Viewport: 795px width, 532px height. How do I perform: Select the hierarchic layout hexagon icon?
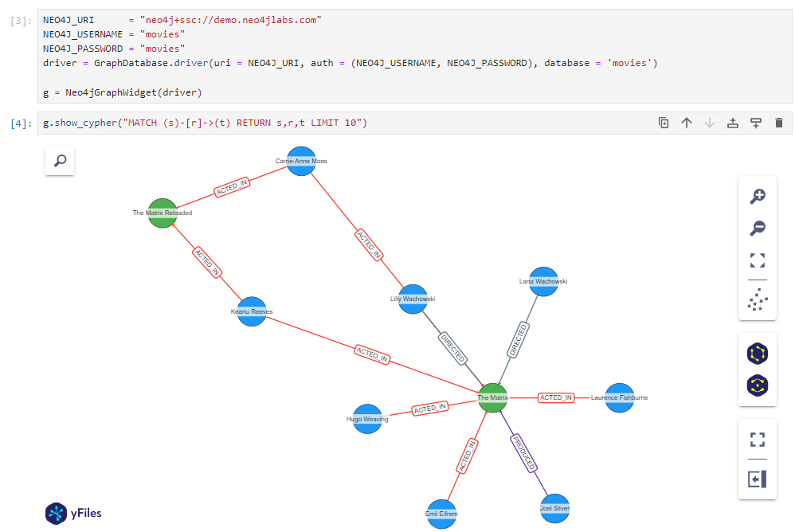tap(758, 353)
